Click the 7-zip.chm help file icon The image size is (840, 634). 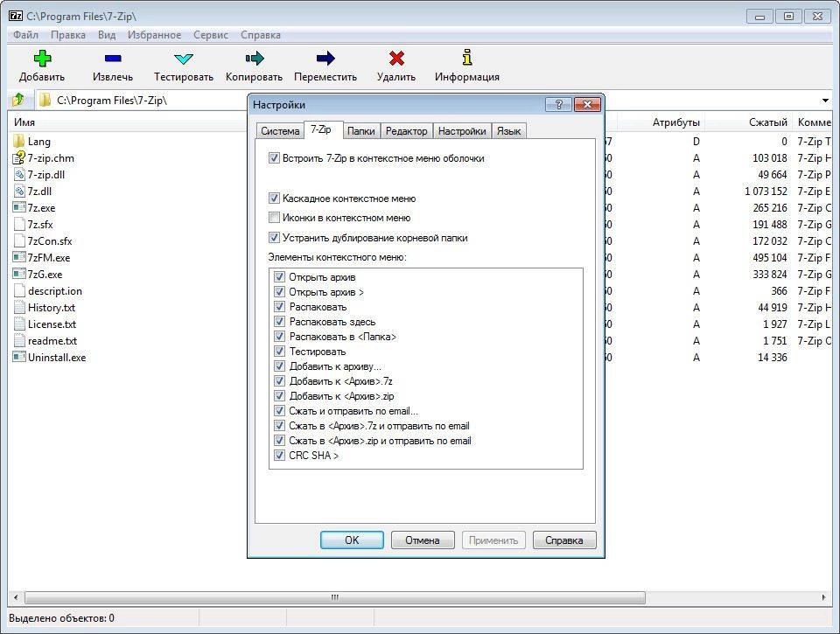(x=18, y=157)
